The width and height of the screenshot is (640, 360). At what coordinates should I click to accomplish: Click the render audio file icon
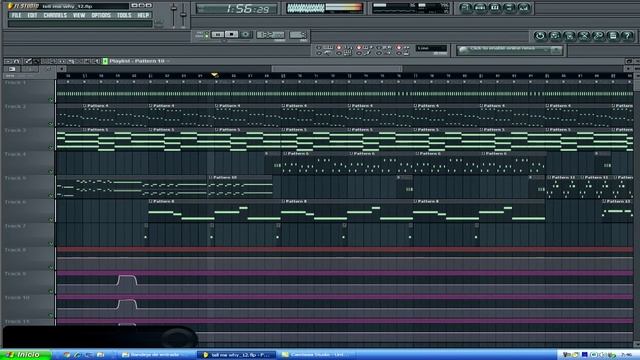pos(569,36)
